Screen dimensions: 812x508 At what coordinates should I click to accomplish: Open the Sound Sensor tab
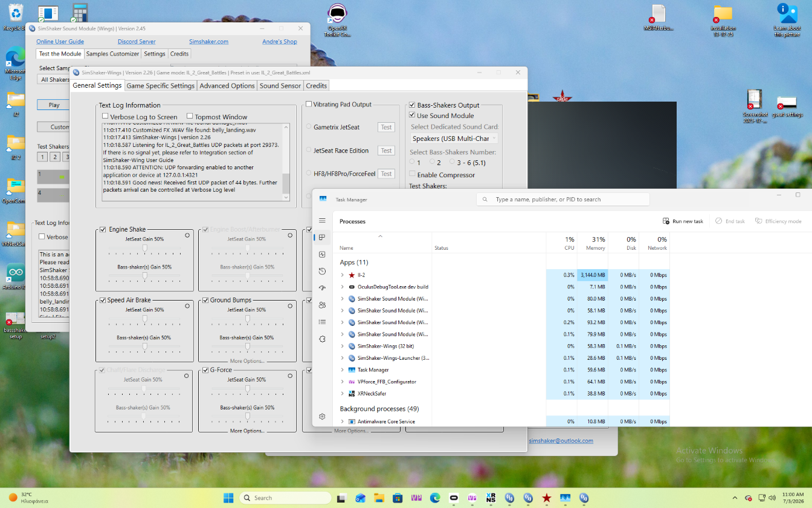point(280,86)
